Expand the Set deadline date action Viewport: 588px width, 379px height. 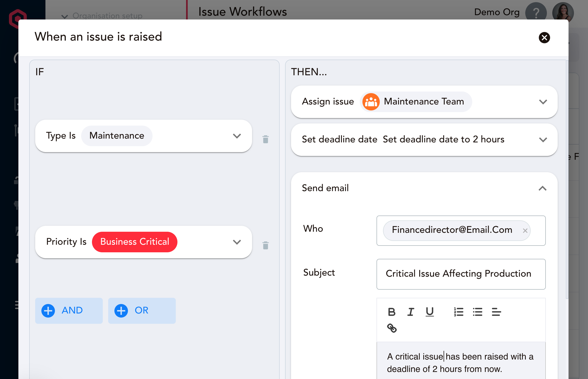pos(543,140)
